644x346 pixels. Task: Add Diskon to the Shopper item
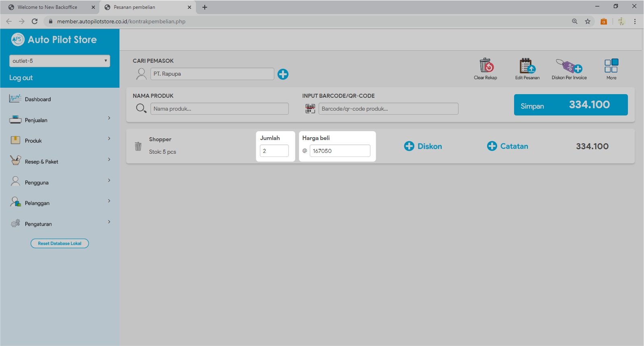423,146
